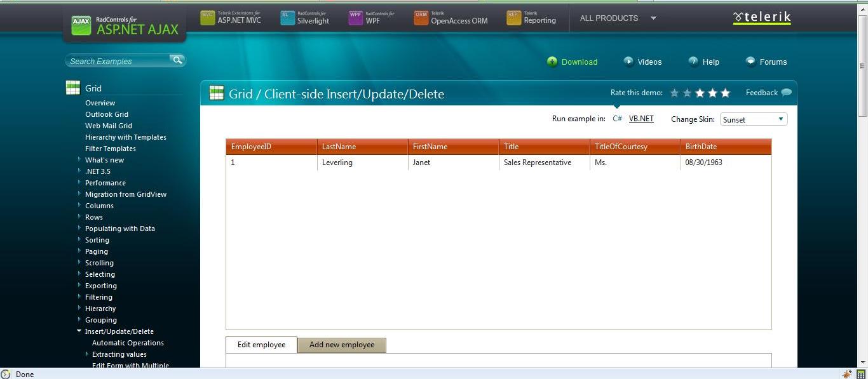Click the Sales Representative cell
The height and width of the screenshot is (379, 868).
tap(544, 163)
